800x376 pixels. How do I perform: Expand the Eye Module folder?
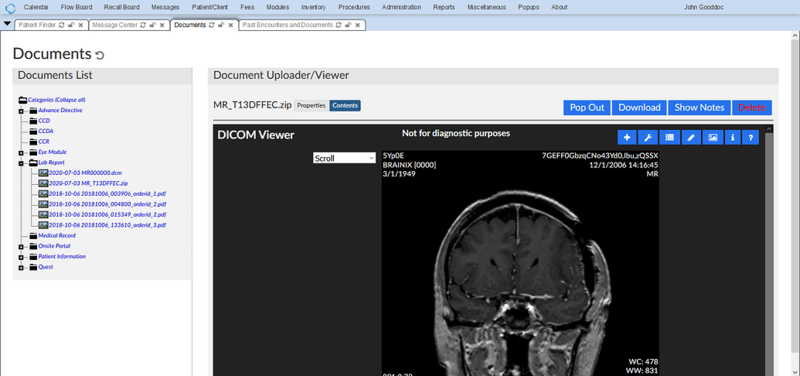tap(21, 153)
